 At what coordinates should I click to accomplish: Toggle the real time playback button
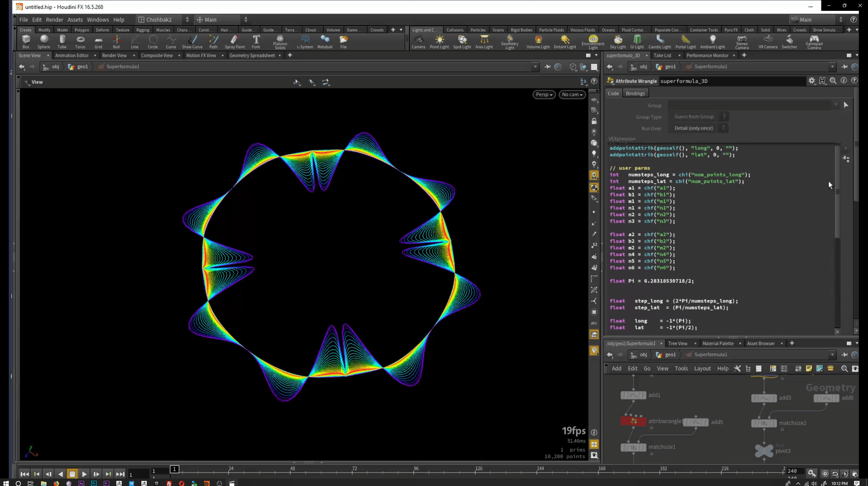[825, 474]
